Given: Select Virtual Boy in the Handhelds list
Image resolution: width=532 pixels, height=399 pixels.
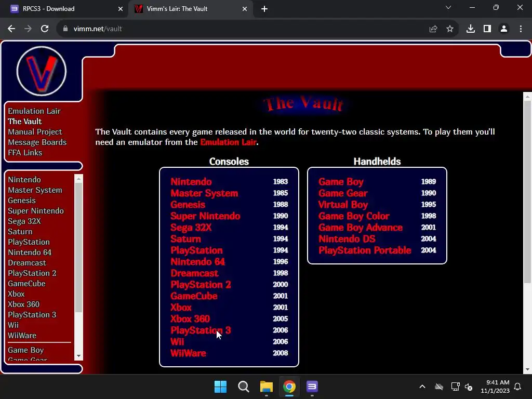Looking at the screenshot, I should click(343, 205).
